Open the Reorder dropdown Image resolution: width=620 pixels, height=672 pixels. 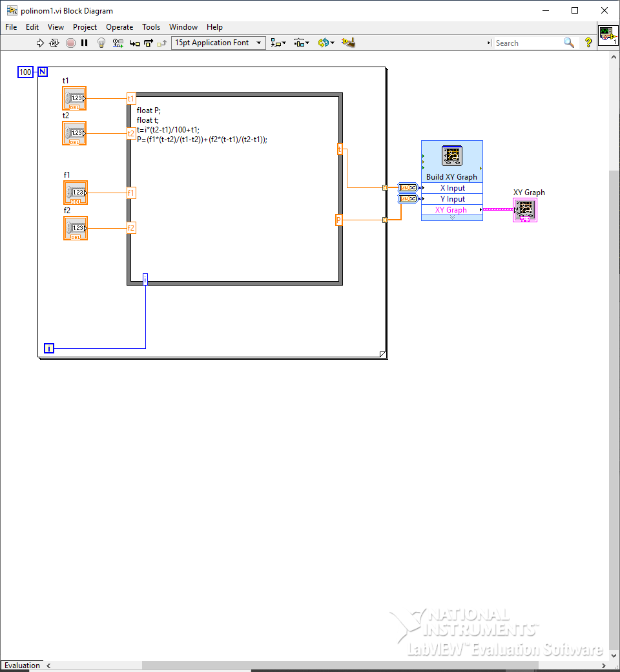pyautogui.click(x=326, y=43)
